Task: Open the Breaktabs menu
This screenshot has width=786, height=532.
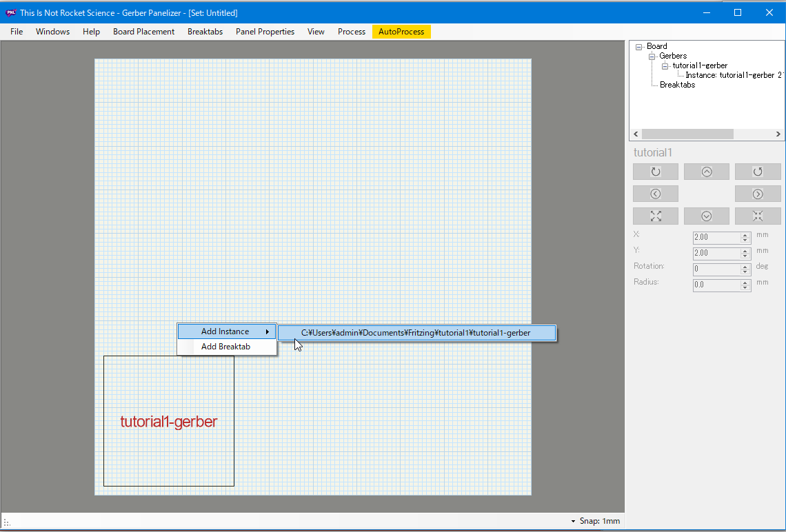Action: point(205,32)
